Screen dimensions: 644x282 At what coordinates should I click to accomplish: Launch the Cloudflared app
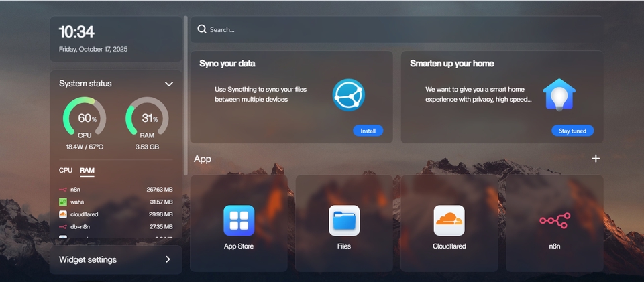coord(449,221)
